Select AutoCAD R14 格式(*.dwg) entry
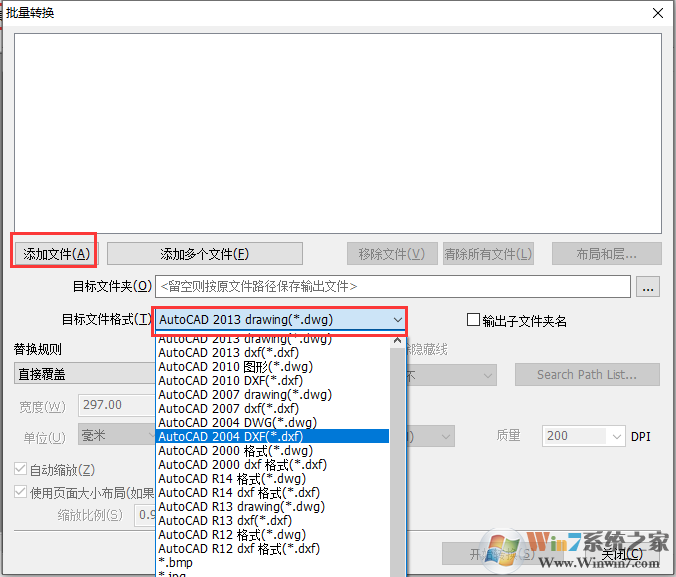Viewport: 676px width, 577px height. coord(272,479)
